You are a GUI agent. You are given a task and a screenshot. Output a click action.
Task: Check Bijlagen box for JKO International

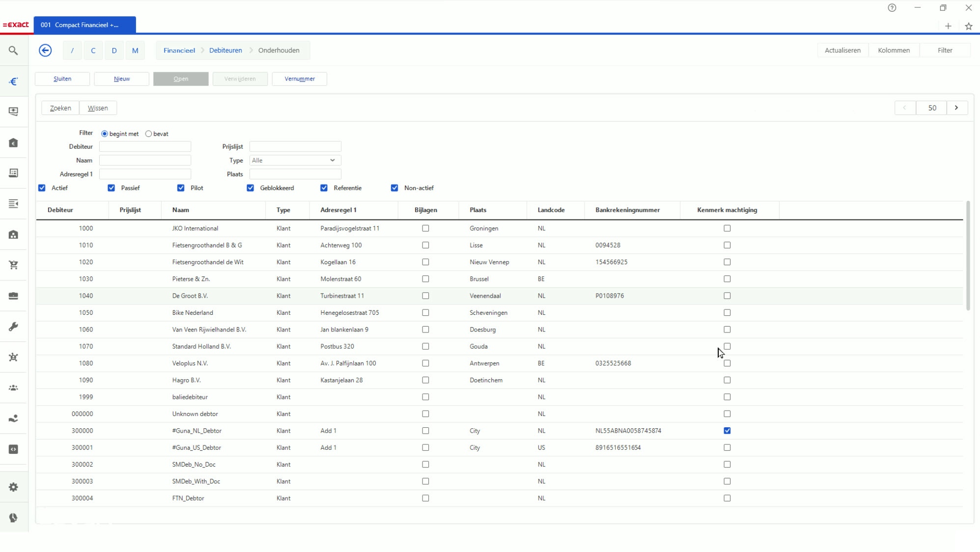click(x=425, y=228)
